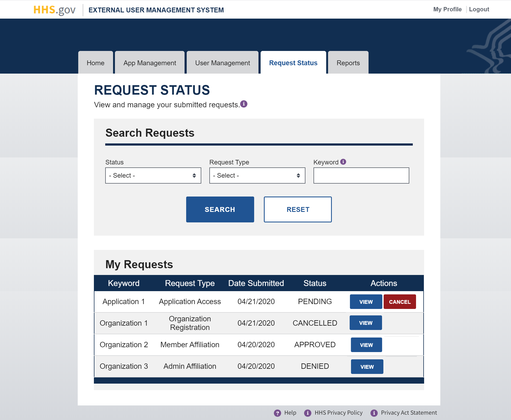This screenshot has width=511, height=420.
Task: Click the HHS Privacy Policy info icon
Action: point(308,412)
